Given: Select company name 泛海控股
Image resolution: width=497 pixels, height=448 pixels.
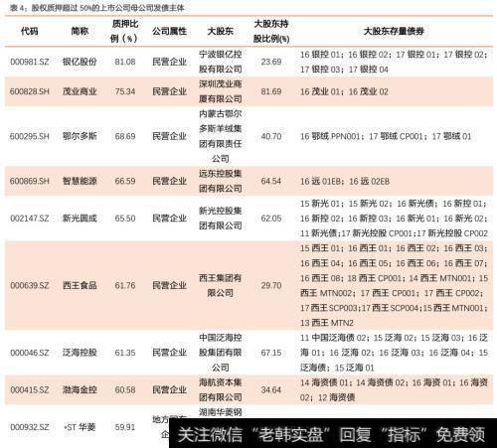Looking at the screenshot, I should point(80,353).
